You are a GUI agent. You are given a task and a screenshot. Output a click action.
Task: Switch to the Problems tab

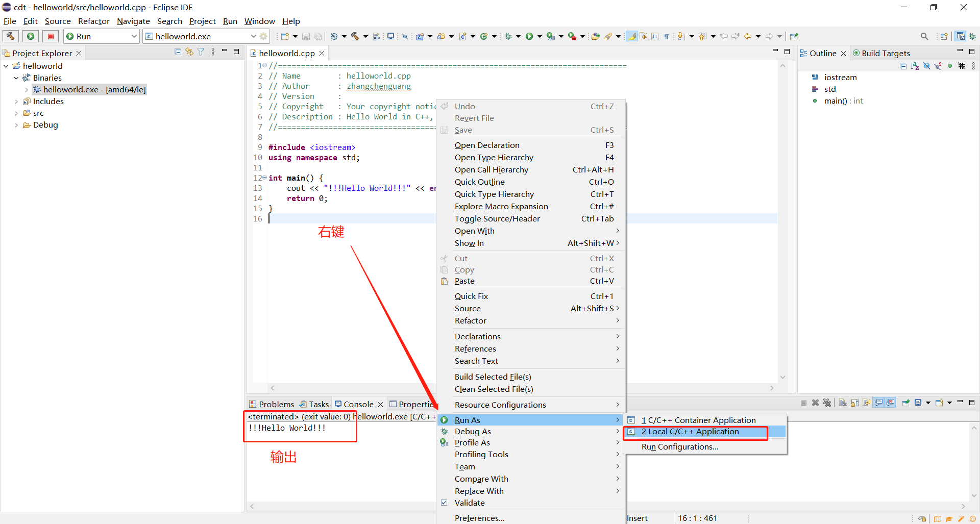pyautogui.click(x=272, y=404)
